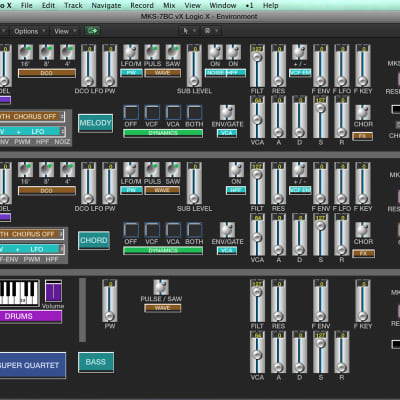Click the CHORD button
The height and width of the screenshot is (400, 400).
tap(94, 240)
